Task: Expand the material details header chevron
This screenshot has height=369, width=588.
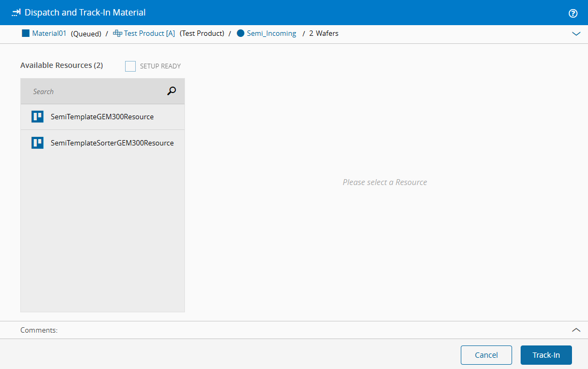Action: click(576, 34)
